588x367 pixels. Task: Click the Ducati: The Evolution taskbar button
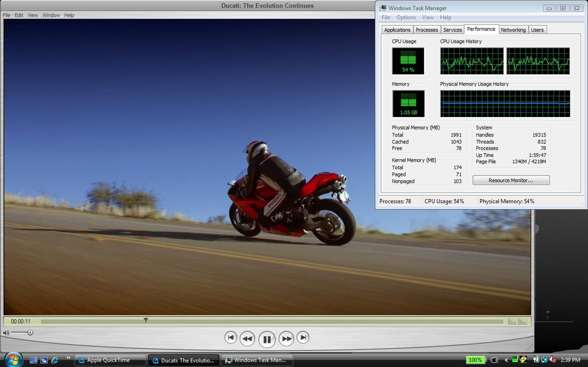[184, 360]
